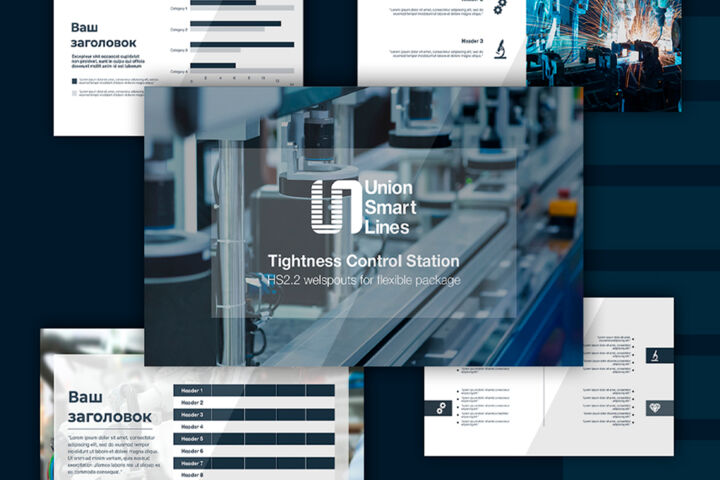Click the 'Header 4' table row
Image resolution: width=720 pixels, height=480 pixels.
pyautogui.click(x=254, y=427)
